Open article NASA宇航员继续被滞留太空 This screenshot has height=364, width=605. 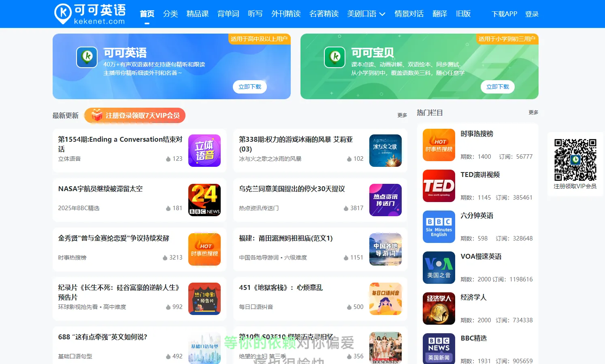100,189
